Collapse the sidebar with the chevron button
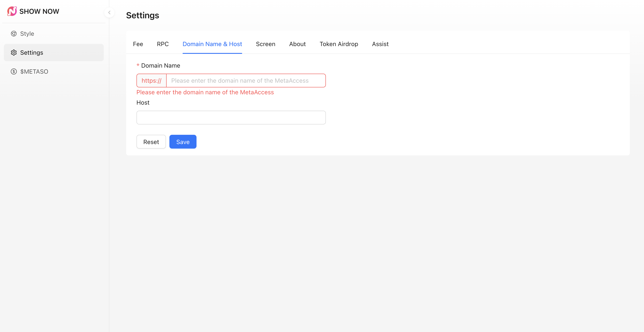This screenshot has height=332, width=644. (109, 12)
